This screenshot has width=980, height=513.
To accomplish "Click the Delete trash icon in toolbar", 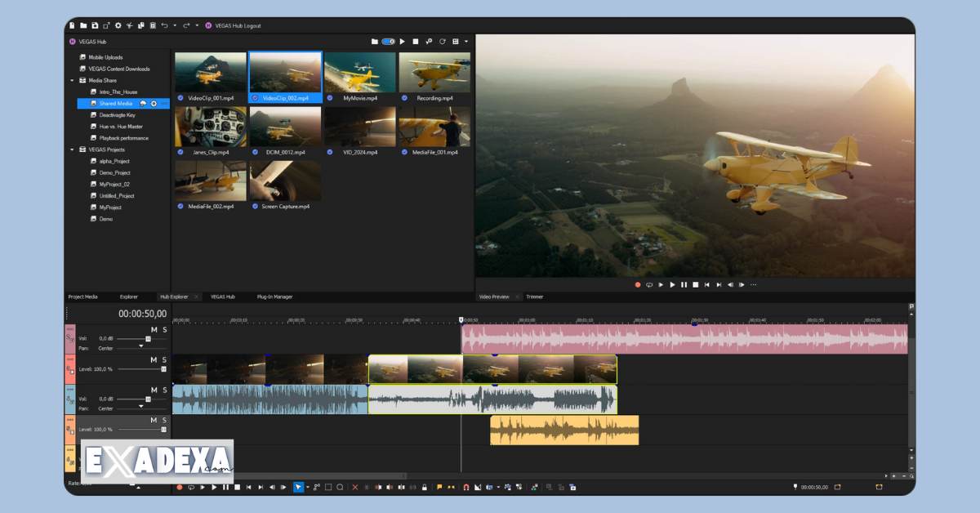I will tap(154, 25).
